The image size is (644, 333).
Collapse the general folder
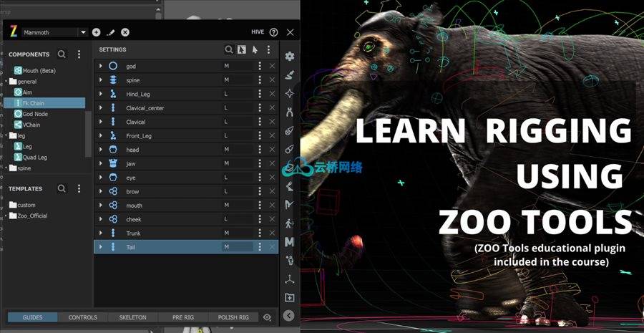tap(6, 81)
